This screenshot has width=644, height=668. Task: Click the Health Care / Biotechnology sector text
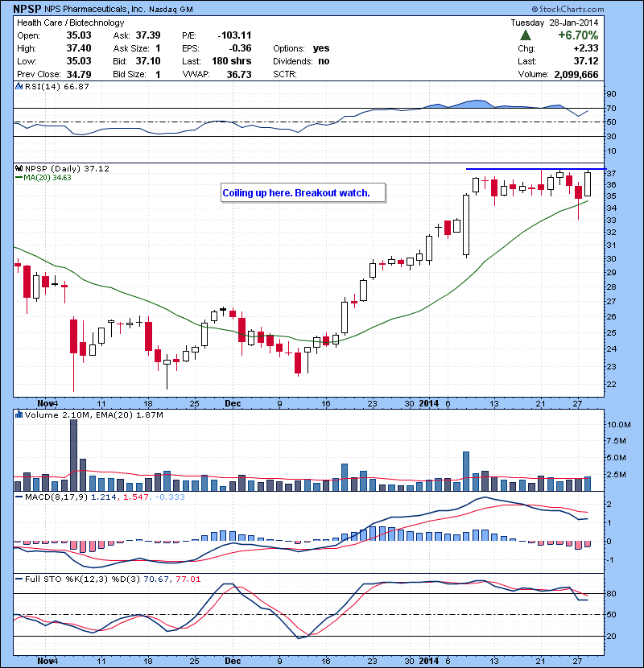pos(70,23)
